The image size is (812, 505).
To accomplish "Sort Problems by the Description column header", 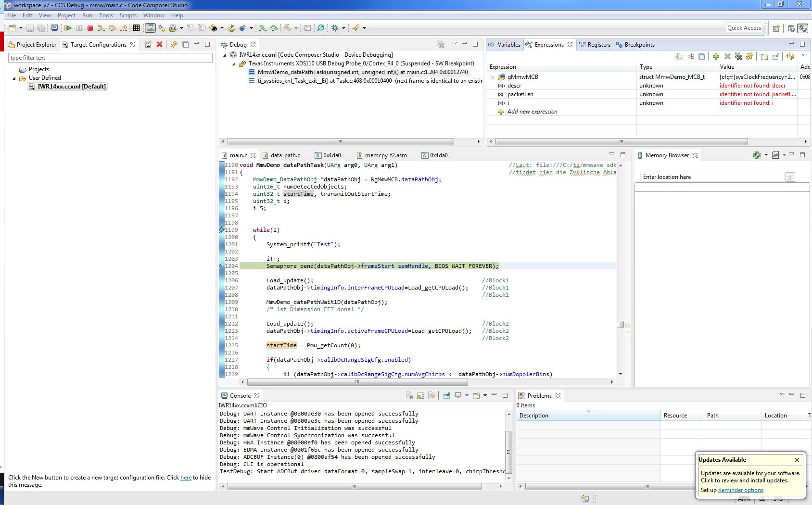I will pyautogui.click(x=588, y=416).
